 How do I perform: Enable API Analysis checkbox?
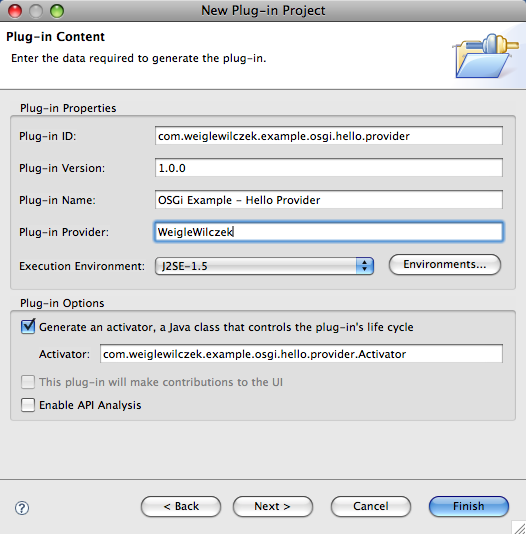(28, 405)
